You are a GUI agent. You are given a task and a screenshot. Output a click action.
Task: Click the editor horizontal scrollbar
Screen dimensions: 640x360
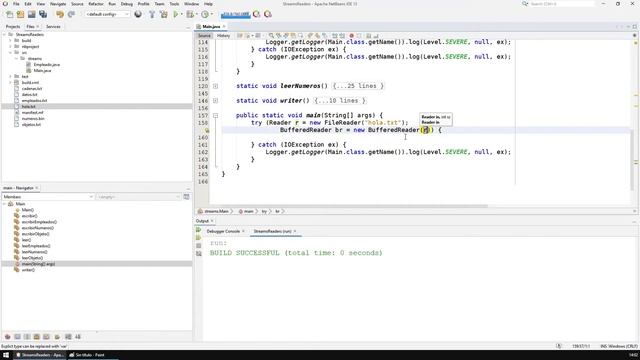click(x=349, y=206)
